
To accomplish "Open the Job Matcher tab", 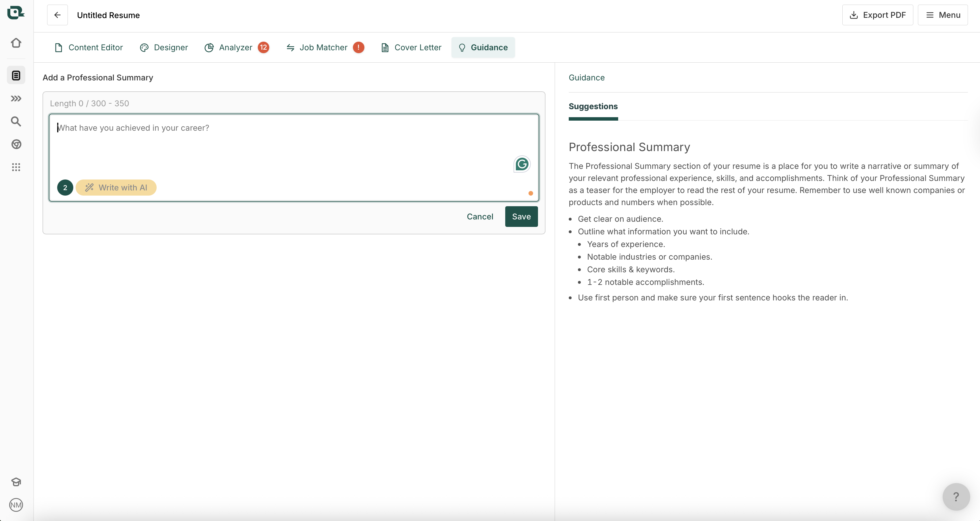I will pos(323,47).
